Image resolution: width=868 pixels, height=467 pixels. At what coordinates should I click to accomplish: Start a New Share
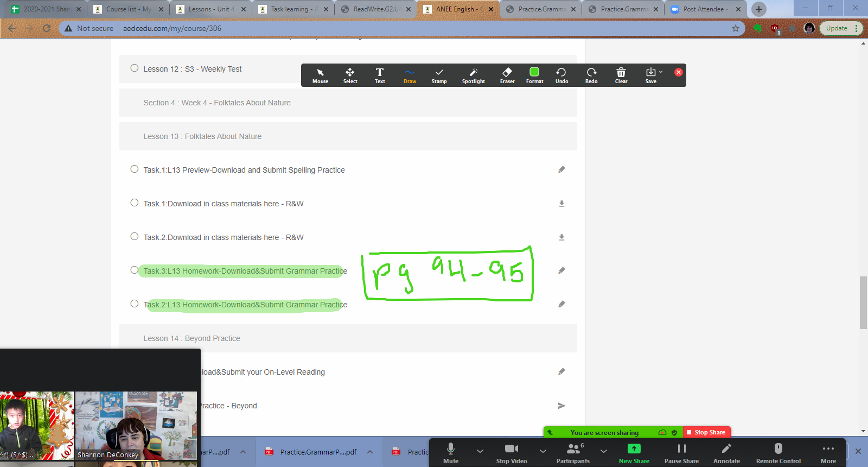point(634,453)
